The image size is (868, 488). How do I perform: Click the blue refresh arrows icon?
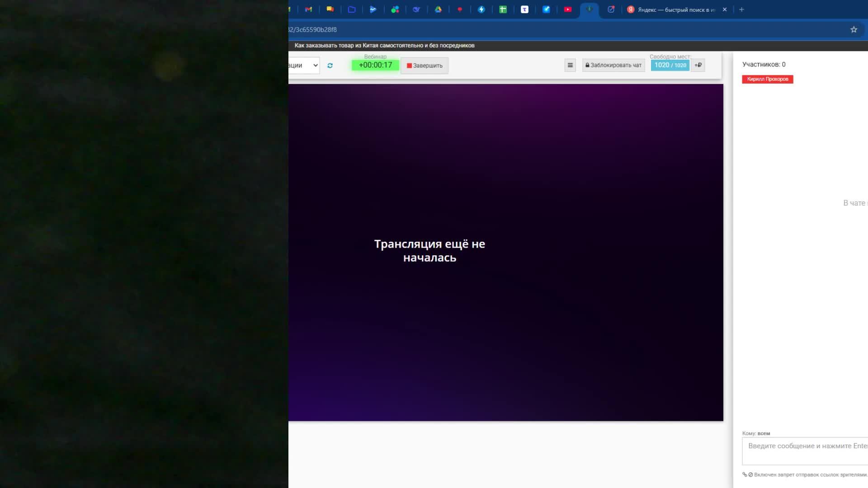pos(330,66)
